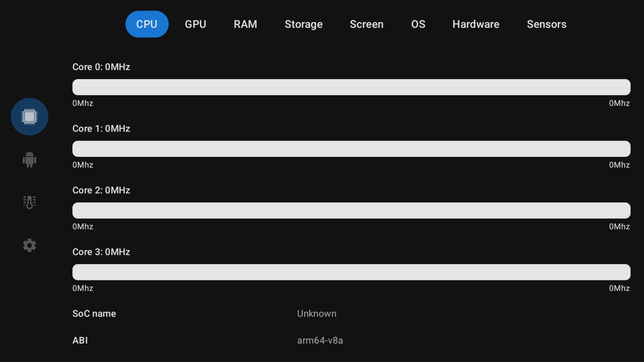Click the Core 2 frequency bar
644x362 pixels.
coord(351,210)
